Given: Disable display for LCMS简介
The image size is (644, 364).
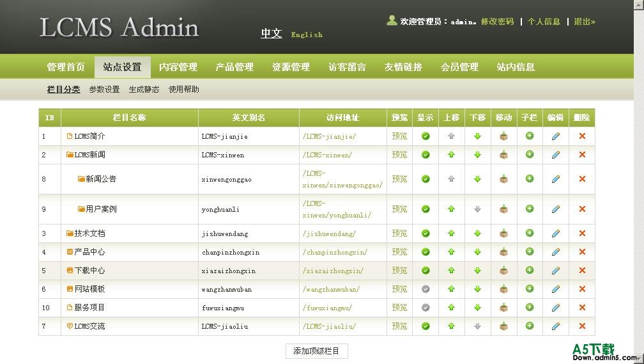Looking at the screenshot, I should (x=425, y=136).
